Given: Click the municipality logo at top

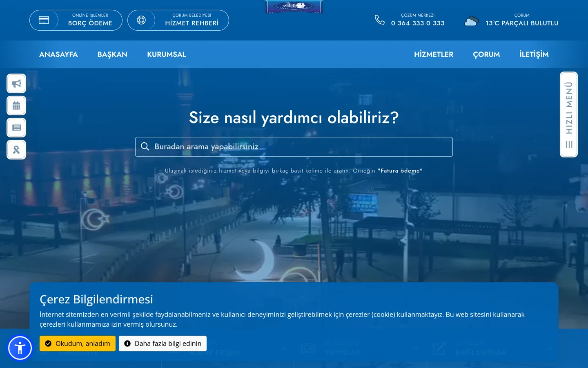Looking at the screenshot, I should [x=294, y=7].
